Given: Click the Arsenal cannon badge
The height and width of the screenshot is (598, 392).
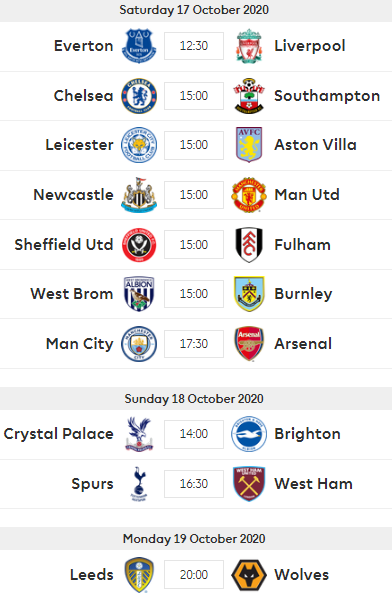Looking at the screenshot, I should pyautogui.click(x=249, y=343).
